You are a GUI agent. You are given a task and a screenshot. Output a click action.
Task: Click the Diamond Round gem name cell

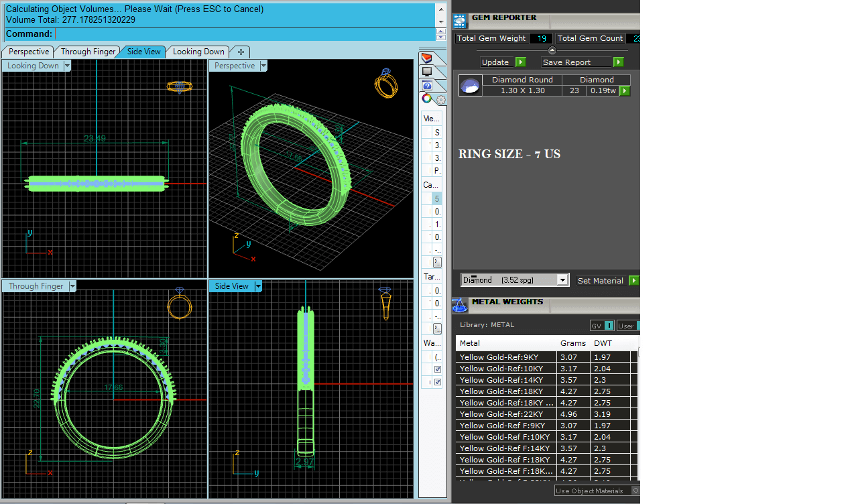tap(522, 80)
